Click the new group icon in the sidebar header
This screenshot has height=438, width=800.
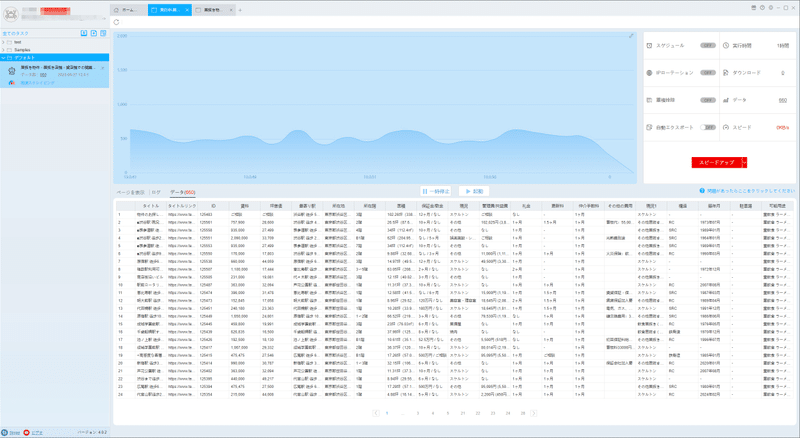(x=103, y=33)
